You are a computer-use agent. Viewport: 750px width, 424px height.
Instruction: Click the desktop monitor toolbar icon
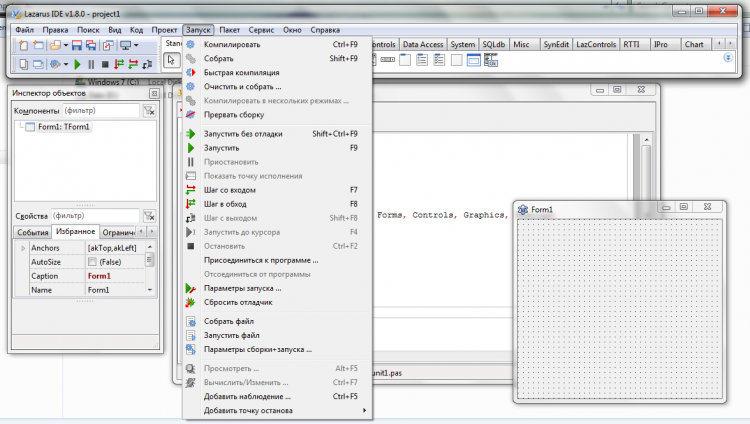coord(125,45)
